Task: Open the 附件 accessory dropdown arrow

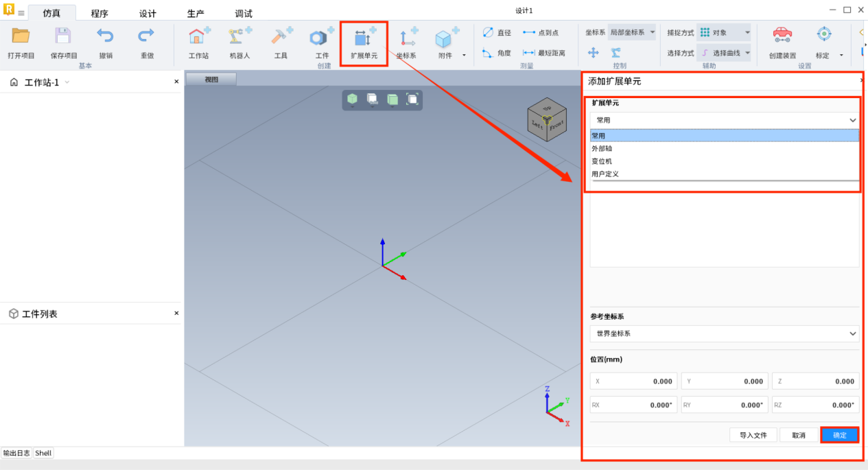Action: tap(464, 56)
